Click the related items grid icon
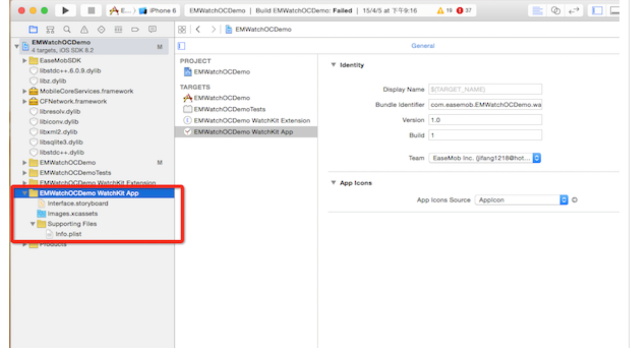The height and width of the screenshot is (348, 644). tap(182, 30)
